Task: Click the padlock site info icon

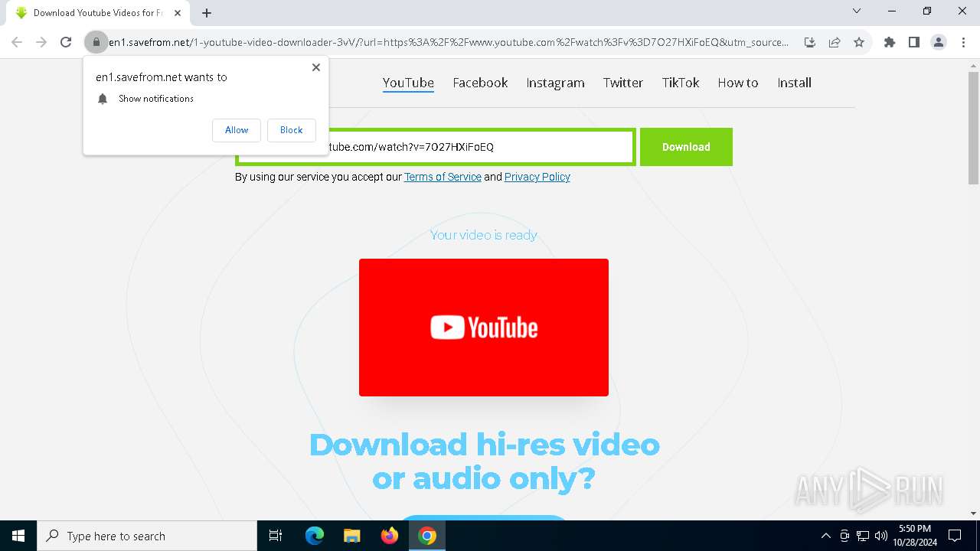Action: 96,42
